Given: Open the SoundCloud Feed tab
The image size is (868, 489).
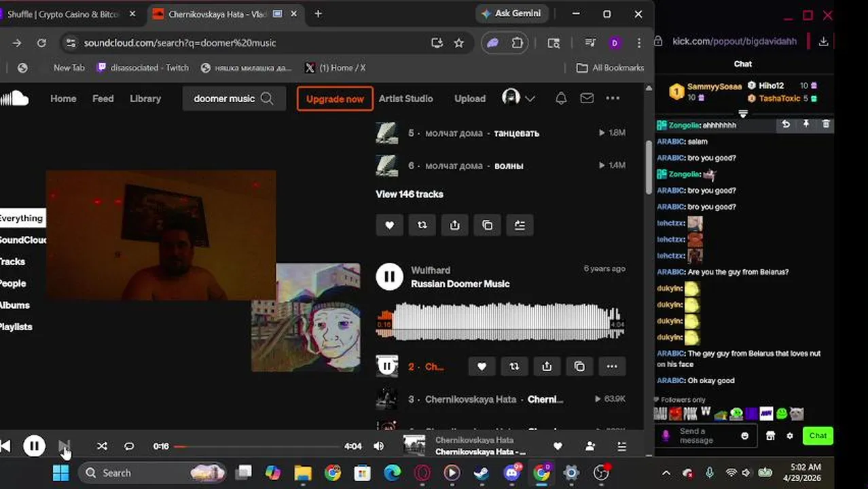Looking at the screenshot, I should [x=103, y=98].
